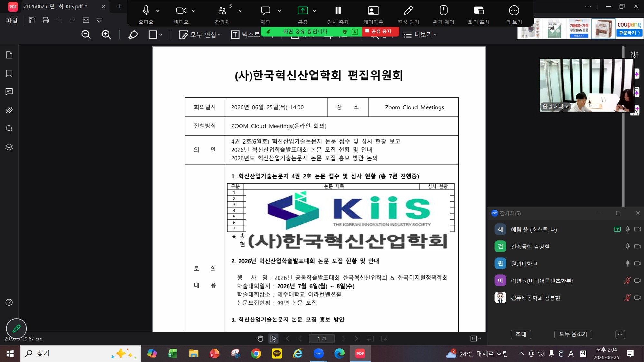This screenshot has width=644, height=362.
Task: Open the Zoom 채팅 chat button
Action: [266, 14]
